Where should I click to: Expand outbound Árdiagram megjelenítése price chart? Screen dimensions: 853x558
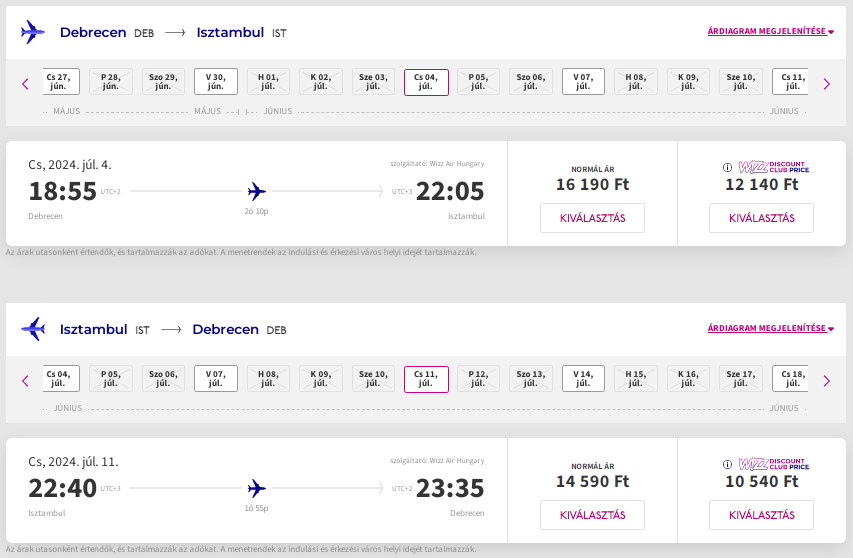(770, 32)
